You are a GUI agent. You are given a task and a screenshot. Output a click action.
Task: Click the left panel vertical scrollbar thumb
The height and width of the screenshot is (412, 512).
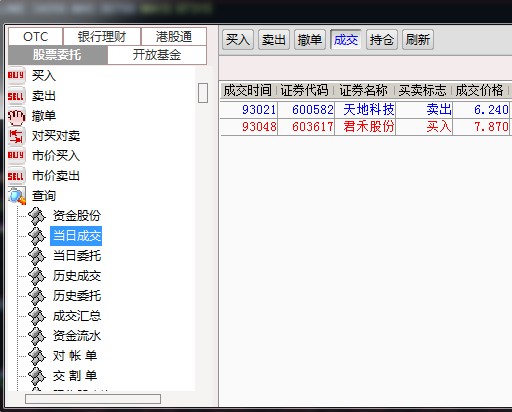tap(203, 93)
